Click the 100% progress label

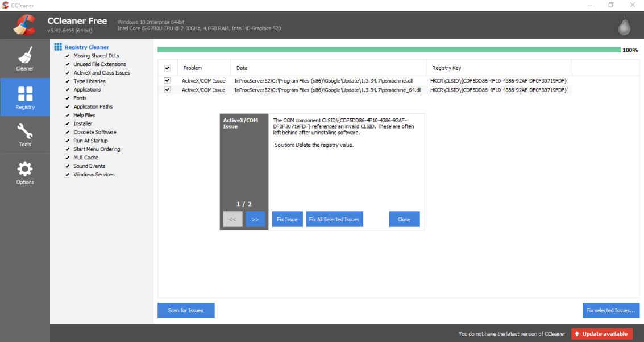[x=630, y=50]
